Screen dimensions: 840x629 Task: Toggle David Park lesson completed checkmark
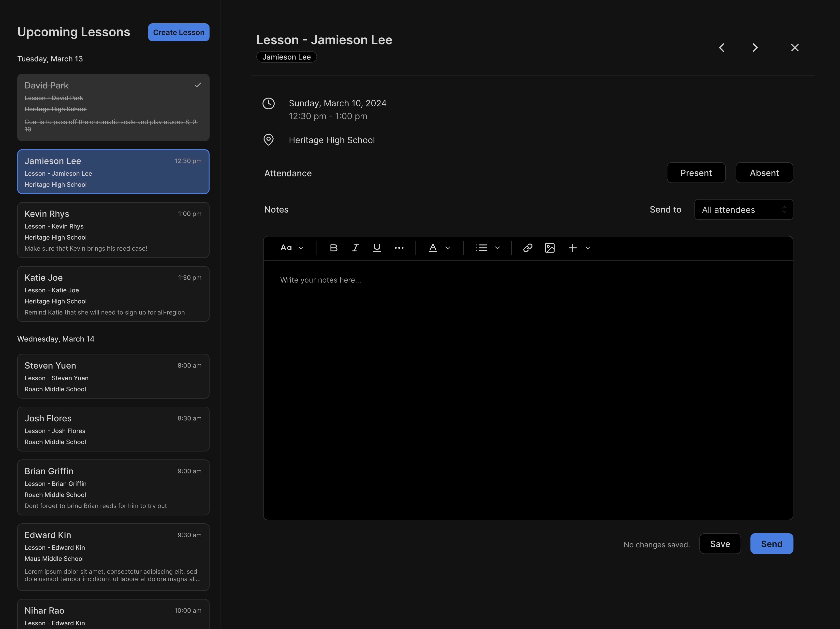click(x=197, y=85)
